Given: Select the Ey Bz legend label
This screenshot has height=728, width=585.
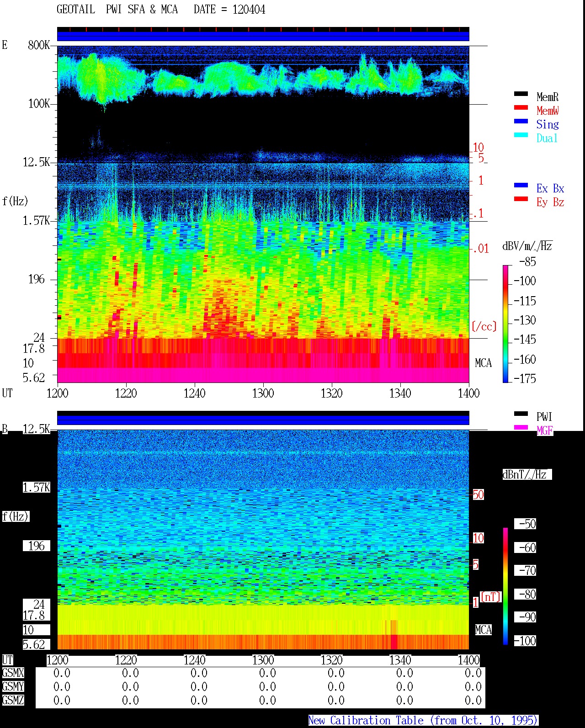Looking at the screenshot, I should click(x=550, y=202).
